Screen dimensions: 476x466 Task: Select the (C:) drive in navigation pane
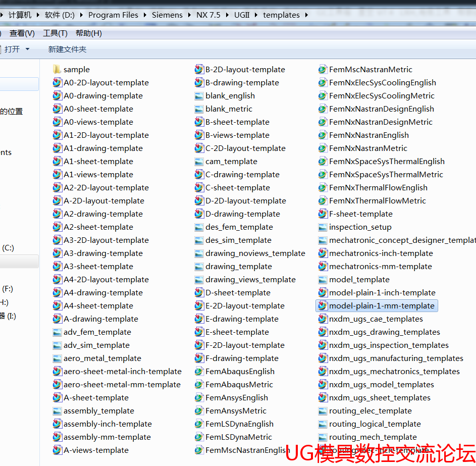coord(8,248)
